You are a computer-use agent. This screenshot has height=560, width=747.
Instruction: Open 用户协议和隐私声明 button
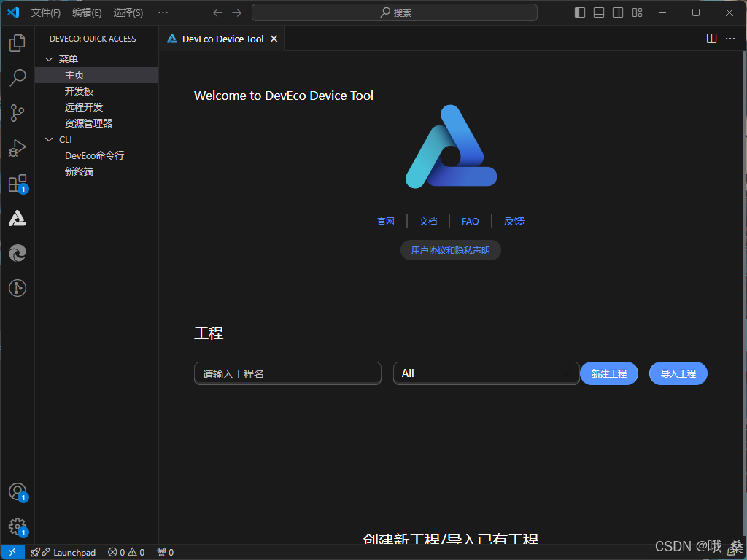click(x=451, y=251)
